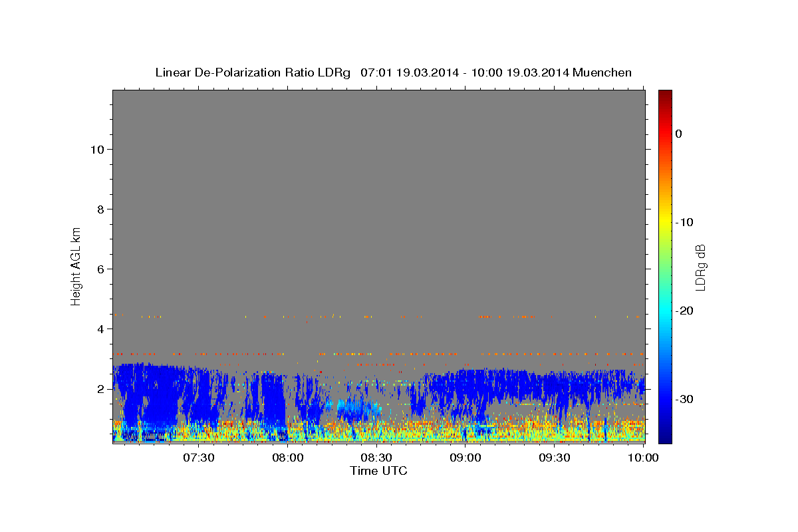Viewport: 798px width, 532px height.
Task: Click the 09:30 time tick label
Action: [554, 458]
